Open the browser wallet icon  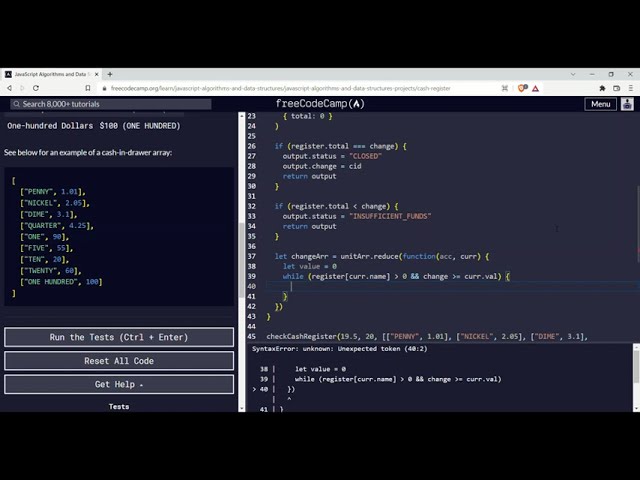click(x=617, y=88)
